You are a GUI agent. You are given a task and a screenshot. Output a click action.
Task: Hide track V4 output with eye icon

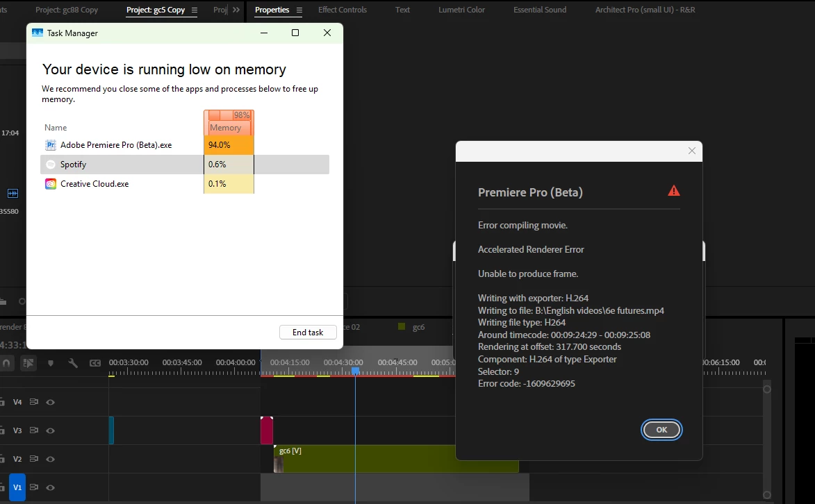click(51, 402)
